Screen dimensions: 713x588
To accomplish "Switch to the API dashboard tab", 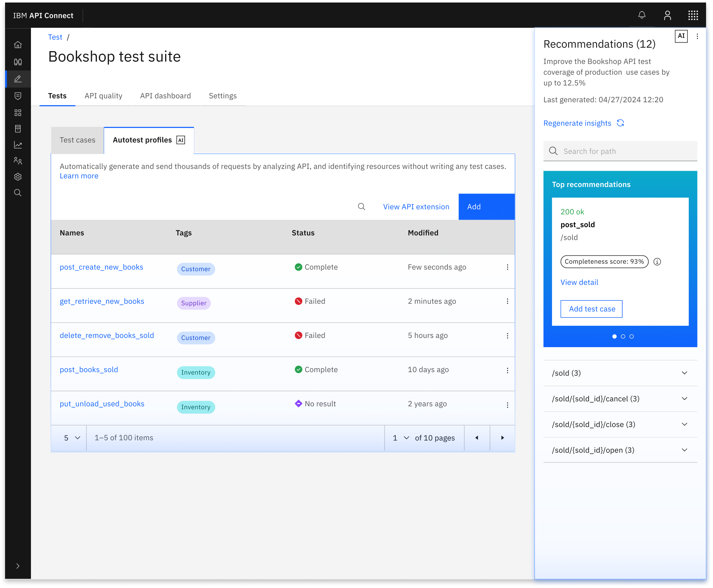I will (x=165, y=96).
